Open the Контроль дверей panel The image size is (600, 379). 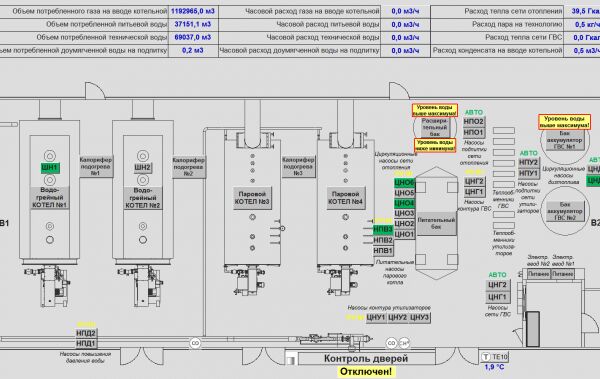(366, 359)
